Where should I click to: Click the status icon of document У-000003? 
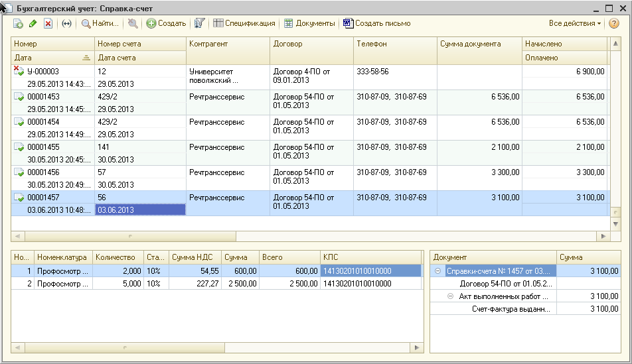click(x=19, y=72)
